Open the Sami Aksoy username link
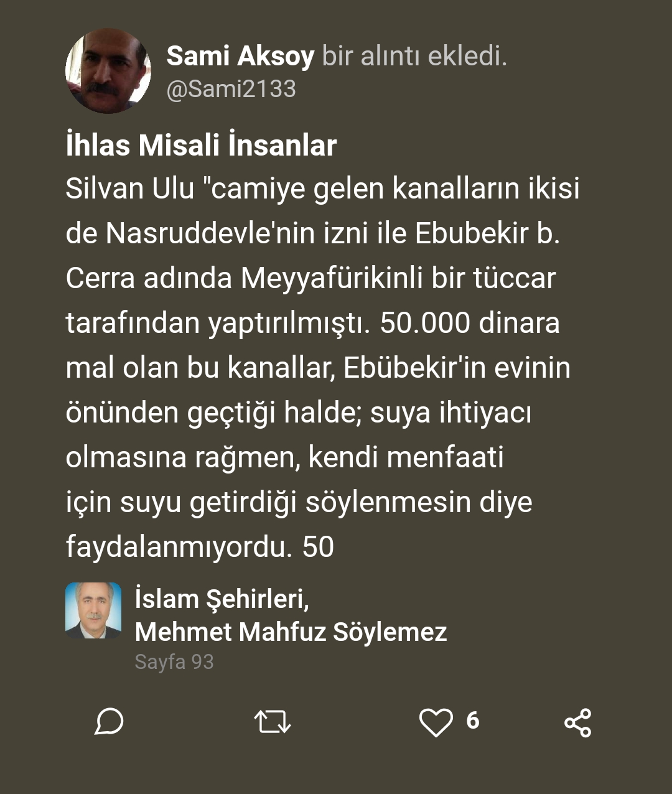Screen dimensions: 672x794 point(240,57)
